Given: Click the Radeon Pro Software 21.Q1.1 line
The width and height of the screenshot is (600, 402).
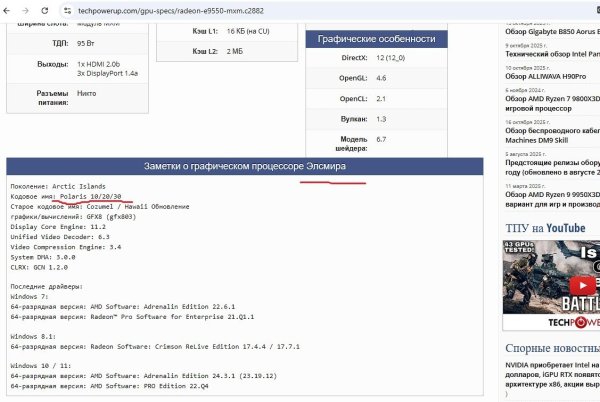Looking at the screenshot, I should click(x=132, y=317).
